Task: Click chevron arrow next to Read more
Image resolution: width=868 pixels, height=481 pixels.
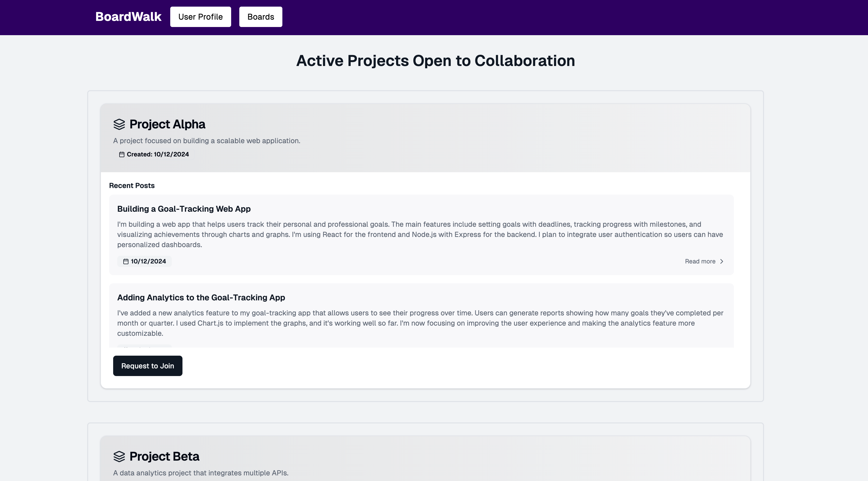Action: click(x=721, y=261)
